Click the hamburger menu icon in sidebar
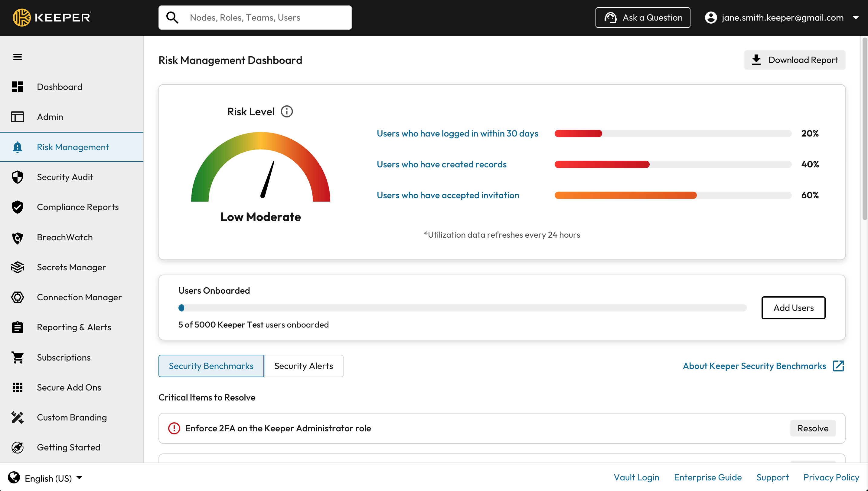868x491 pixels. tap(18, 57)
